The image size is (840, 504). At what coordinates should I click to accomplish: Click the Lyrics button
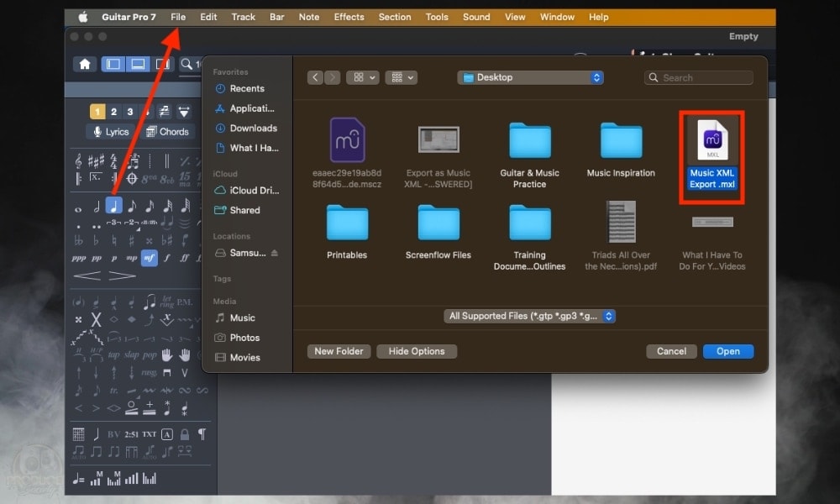(111, 132)
